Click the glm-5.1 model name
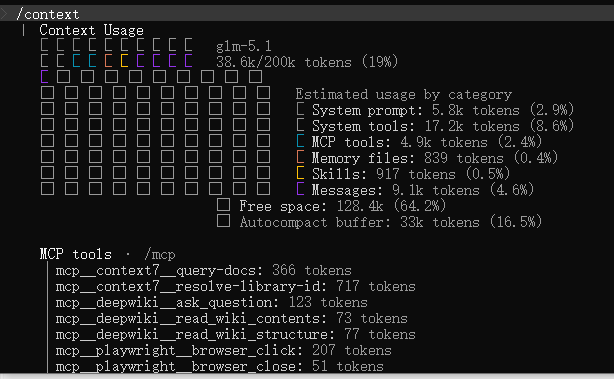Screen dimensions: 614x379 (244, 47)
